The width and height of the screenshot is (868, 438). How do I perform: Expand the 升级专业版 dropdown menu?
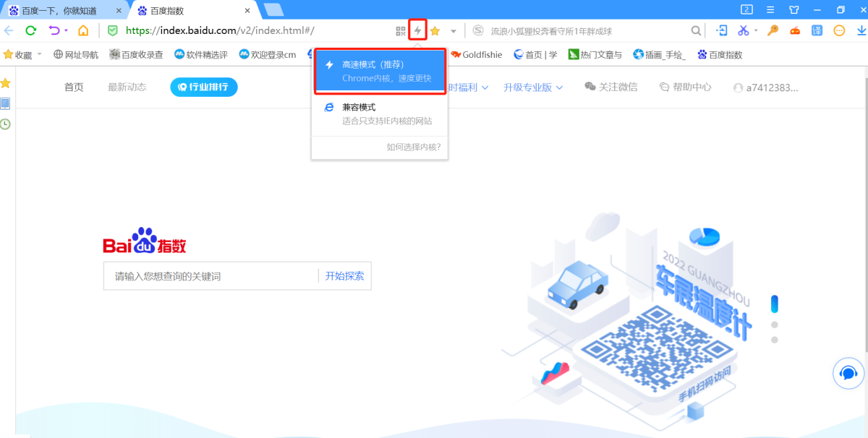pyautogui.click(x=534, y=87)
